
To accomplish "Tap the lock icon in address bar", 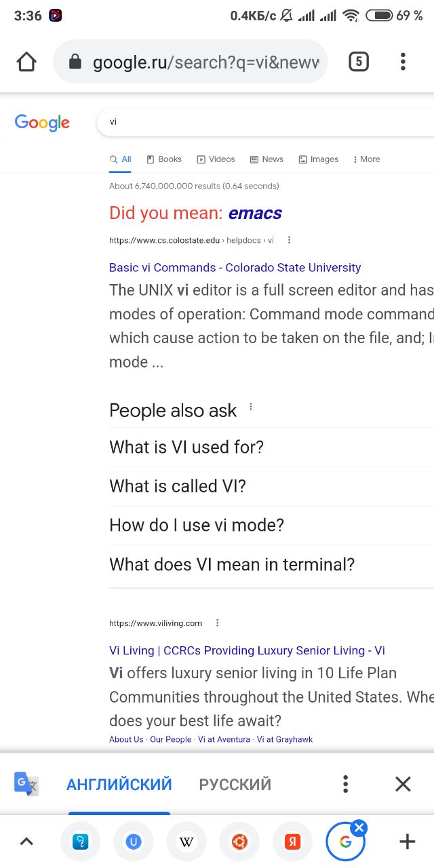I will [75, 62].
